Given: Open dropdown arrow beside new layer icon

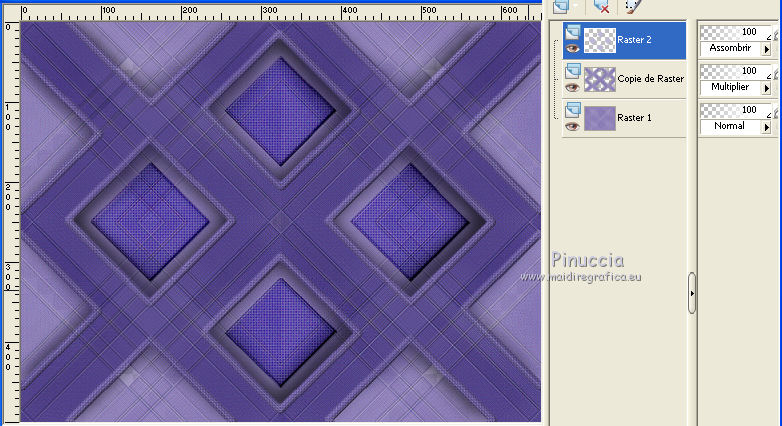Looking at the screenshot, I should [x=577, y=6].
